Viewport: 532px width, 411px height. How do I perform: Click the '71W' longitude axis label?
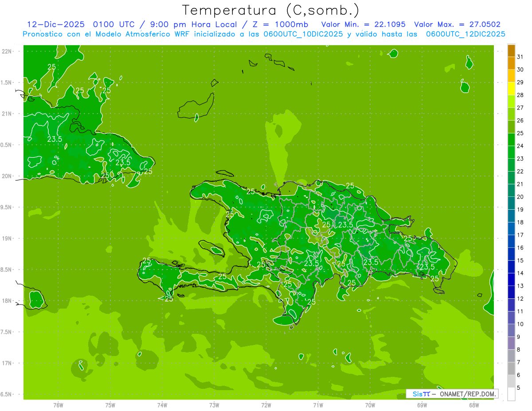click(318, 405)
